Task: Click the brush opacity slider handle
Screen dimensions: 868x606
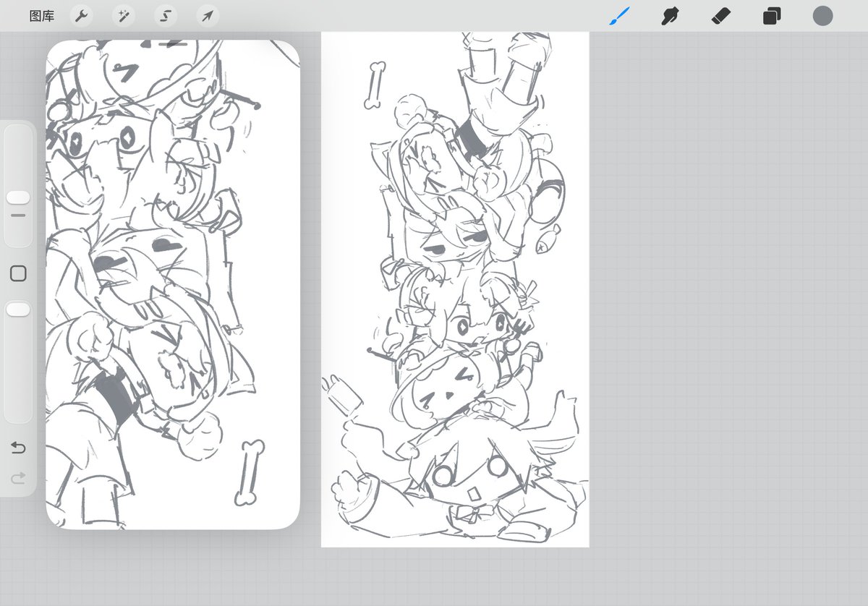Action: (18, 310)
